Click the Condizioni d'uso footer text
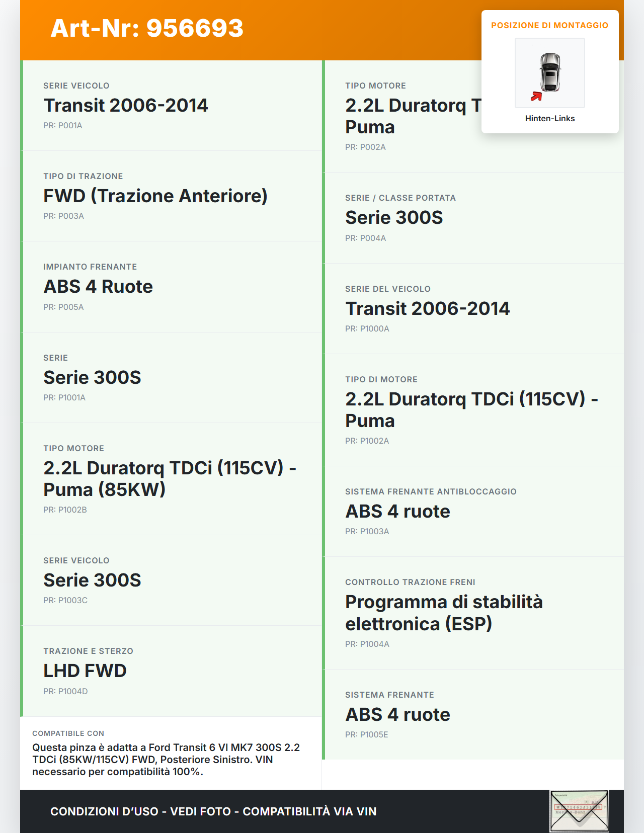Image resolution: width=644 pixels, height=833 pixels. pyautogui.click(x=213, y=811)
